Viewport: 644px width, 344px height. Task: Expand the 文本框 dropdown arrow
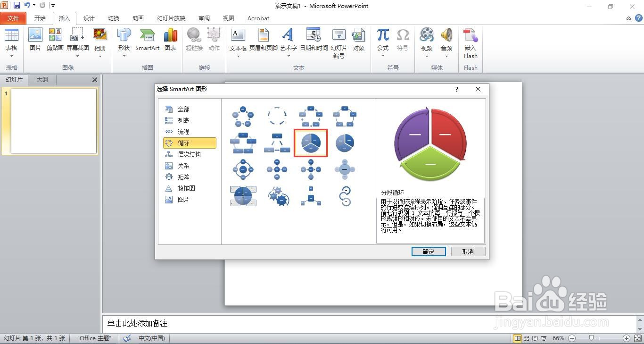pyautogui.click(x=238, y=56)
